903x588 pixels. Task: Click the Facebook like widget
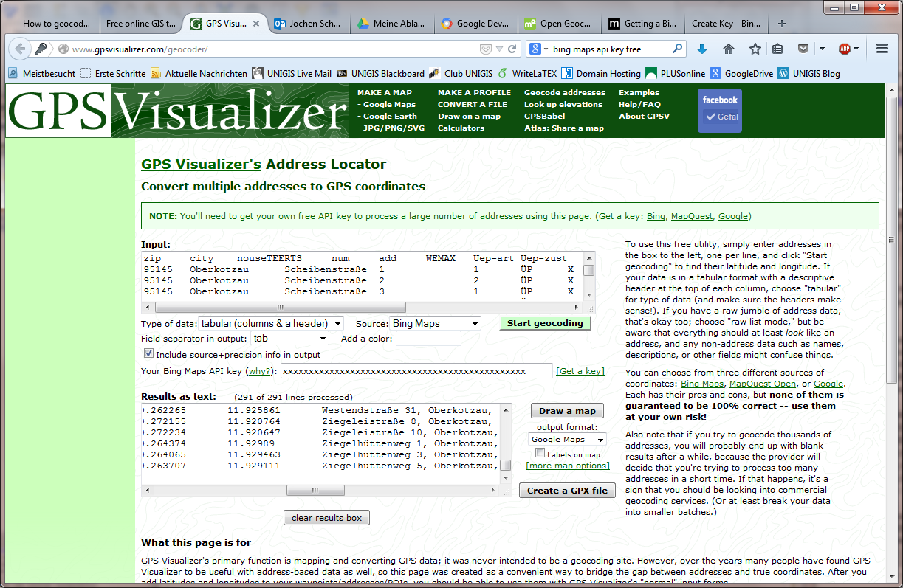coord(720,110)
